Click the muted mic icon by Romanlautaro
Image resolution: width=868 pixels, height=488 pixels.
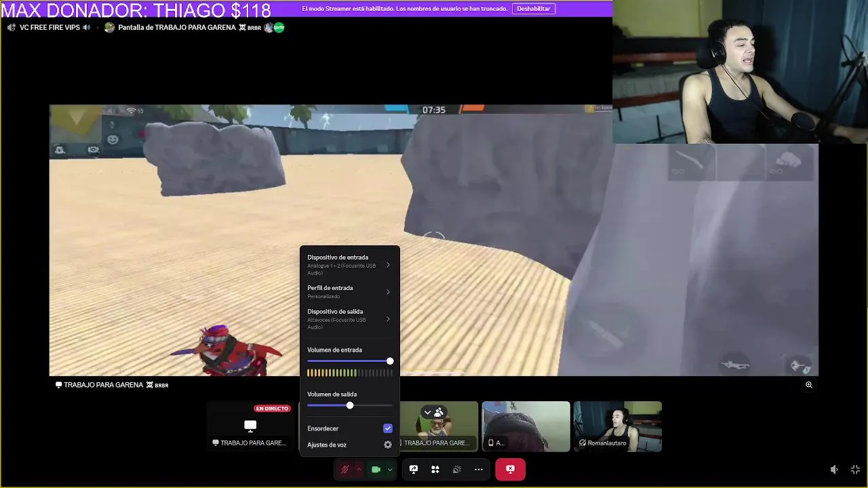583,443
